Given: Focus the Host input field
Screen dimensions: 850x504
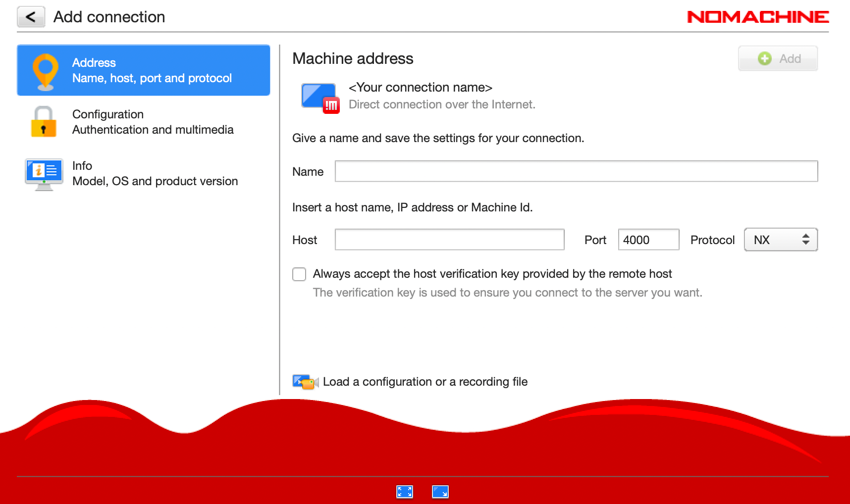Looking at the screenshot, I should click(x=449, y=240).
